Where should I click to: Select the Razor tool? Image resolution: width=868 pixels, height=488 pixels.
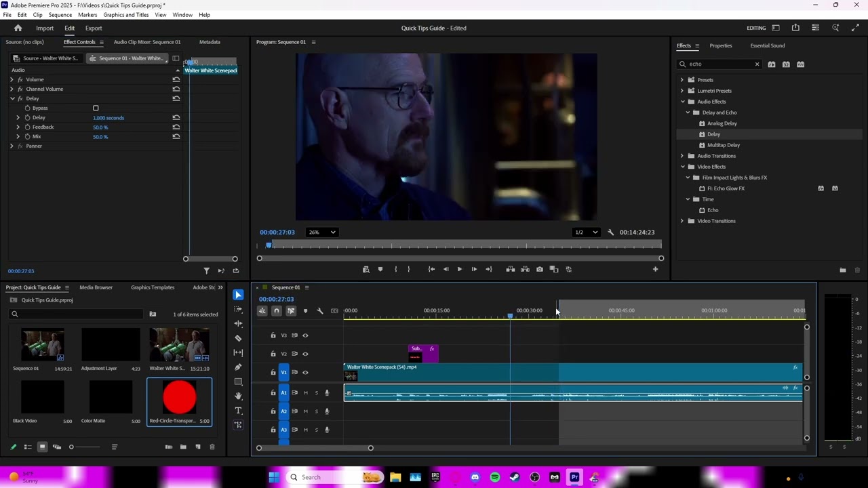(238, 338)
